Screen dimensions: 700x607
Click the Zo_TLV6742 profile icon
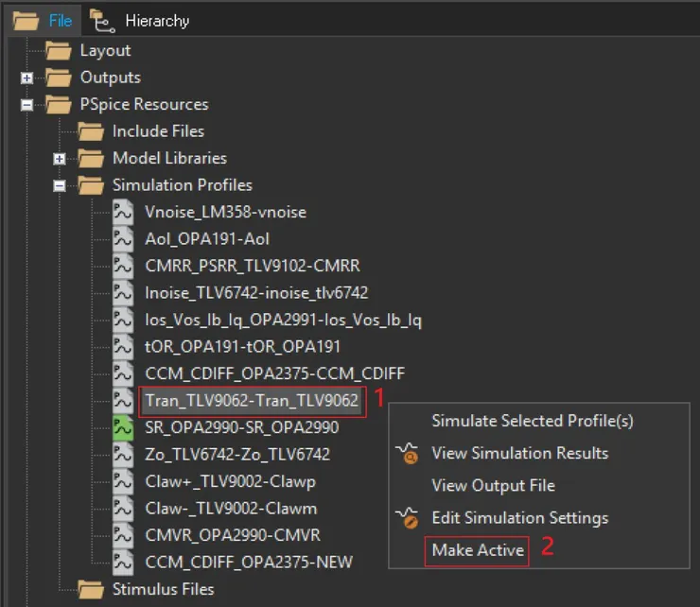click(x=123, y=455)
